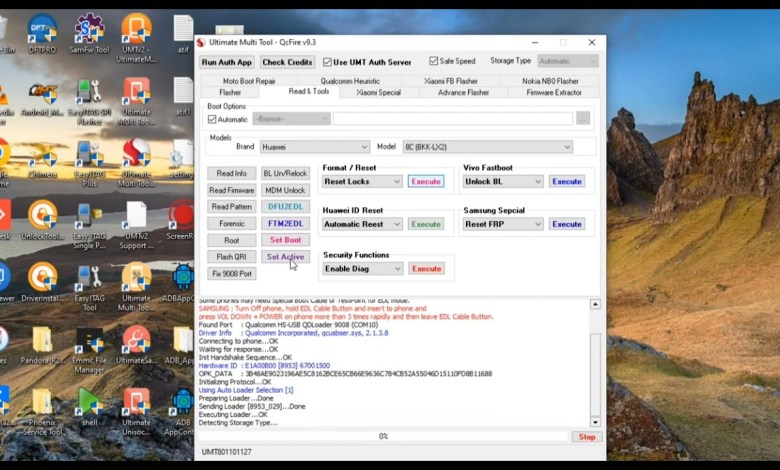Uncheck Automatic under Boot Options
Image resolution: width=780 pixels, height=470 pixels.
212,119
